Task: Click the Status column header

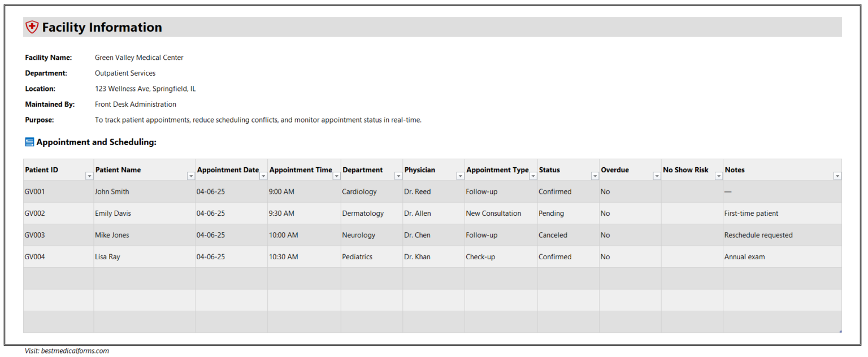Action: click(x=549, y=169)
